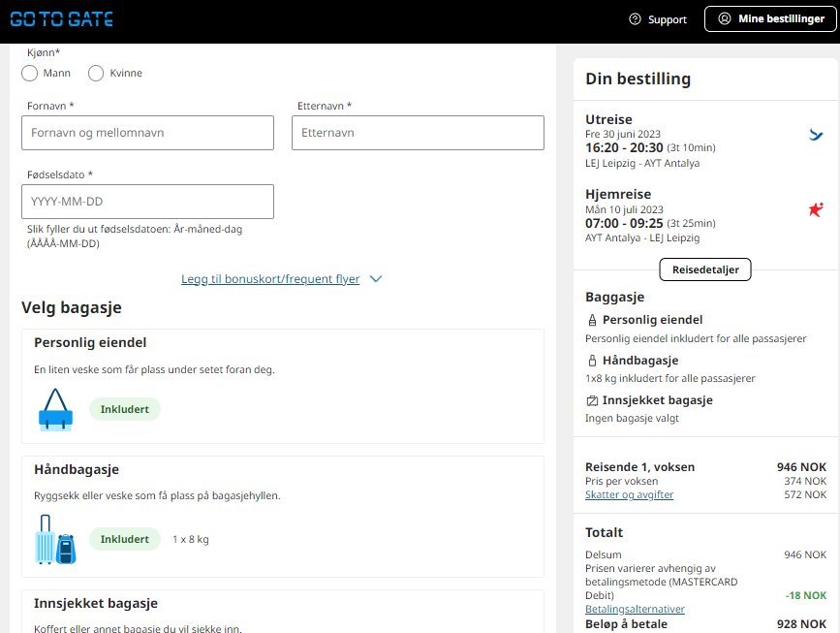Expand the bonuskort/frequent flyer chevron
Image resolution: width=840 pixels, height=633 pixels.
point(376,279)
